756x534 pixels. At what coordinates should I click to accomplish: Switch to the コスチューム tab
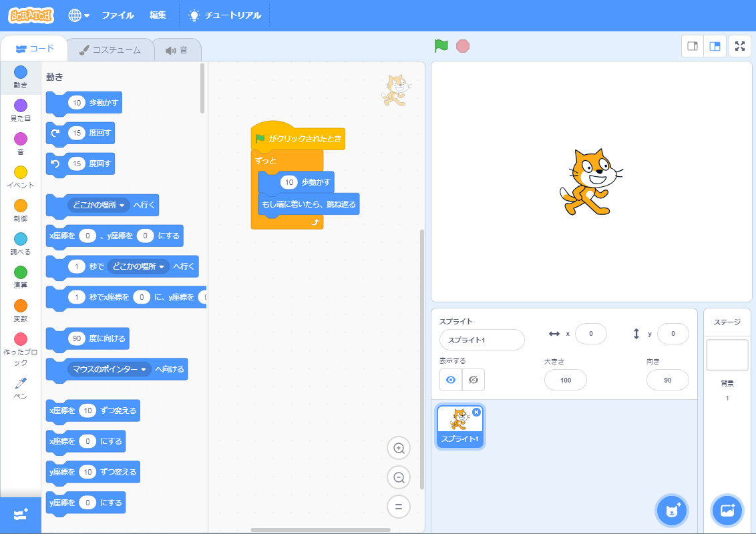pos(110,50)
